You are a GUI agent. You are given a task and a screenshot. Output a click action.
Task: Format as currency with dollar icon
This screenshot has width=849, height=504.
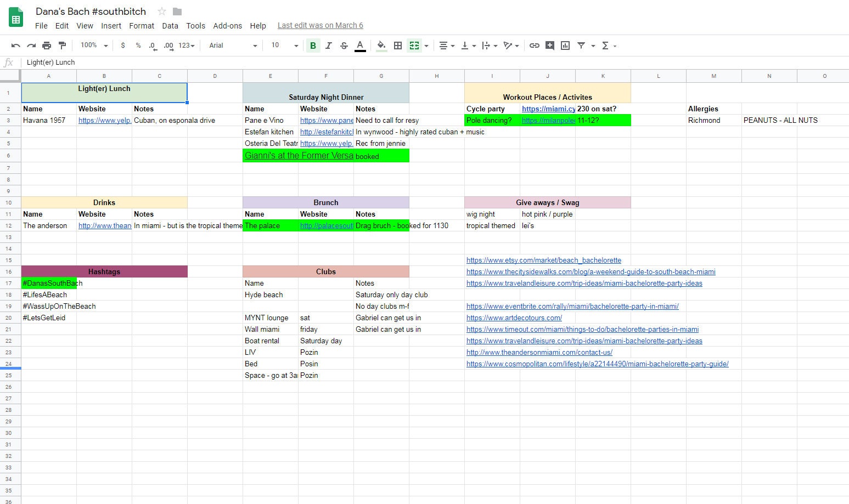click(122, 46)
